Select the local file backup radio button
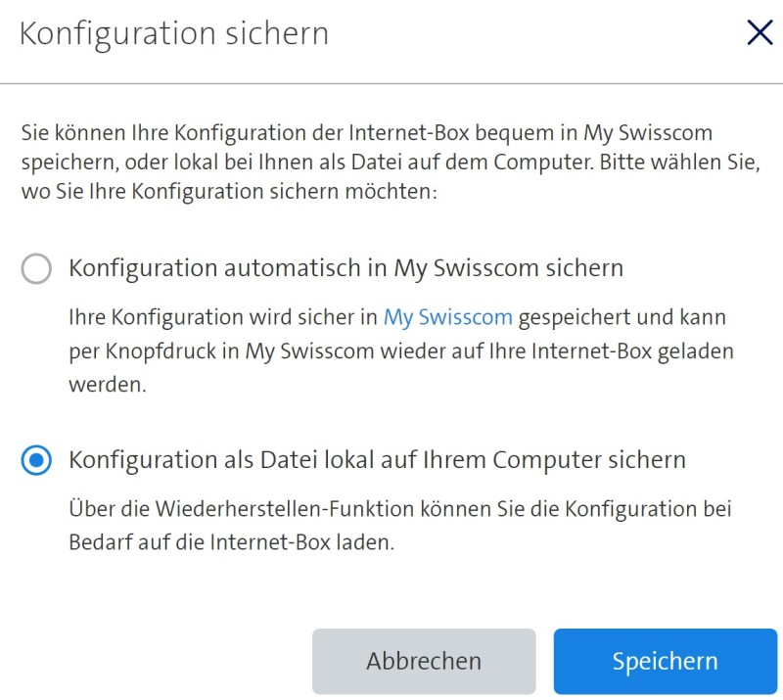The width and height of the screenshot is (783, 700). (x=36, y=460)
